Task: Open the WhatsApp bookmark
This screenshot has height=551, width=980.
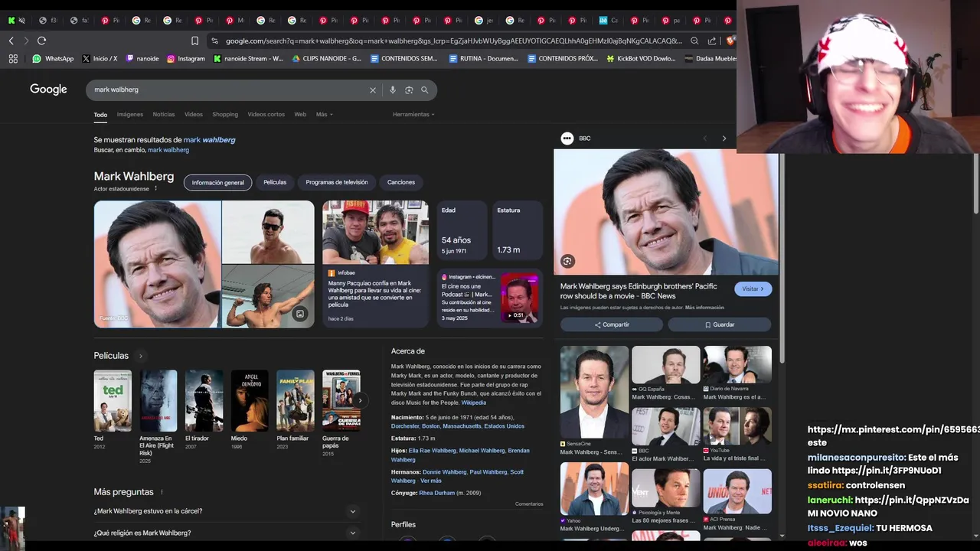Action: [x=53, y=58]
